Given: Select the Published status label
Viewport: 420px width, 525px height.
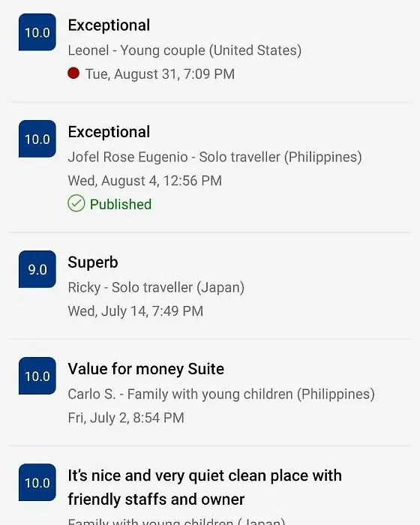Looking at the screenshot, I should 121,204.
